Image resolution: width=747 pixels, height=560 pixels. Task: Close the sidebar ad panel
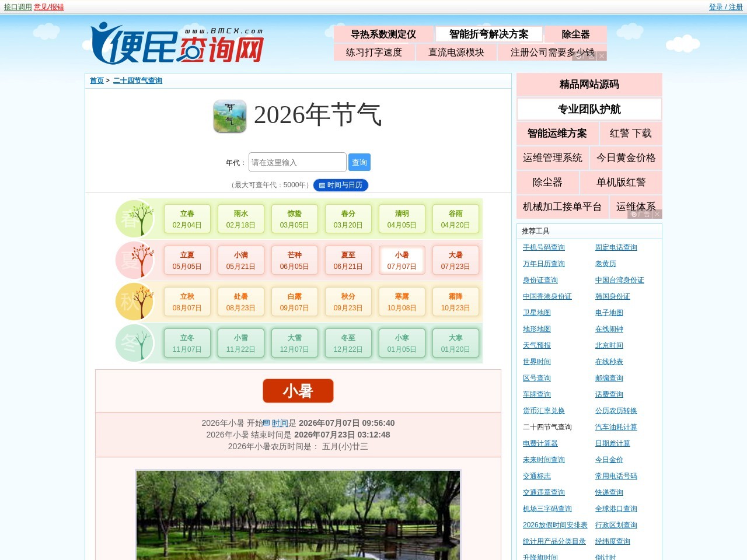pos(657,214)
